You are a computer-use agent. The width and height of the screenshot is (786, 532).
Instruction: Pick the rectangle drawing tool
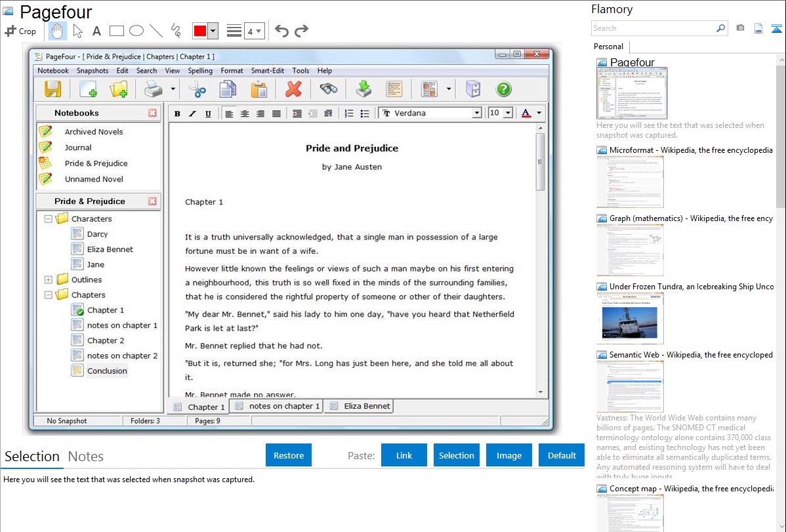(x=116, y=31)
